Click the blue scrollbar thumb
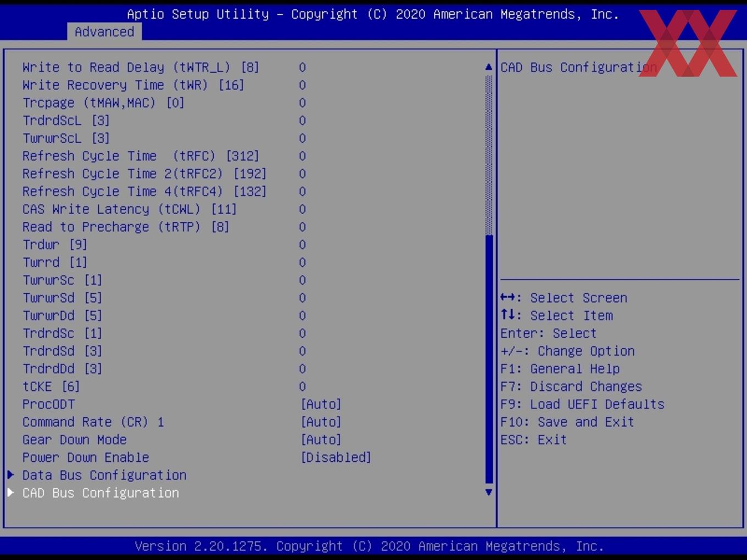Viewport: 747px width, 560px height. [x=489, y=359]
